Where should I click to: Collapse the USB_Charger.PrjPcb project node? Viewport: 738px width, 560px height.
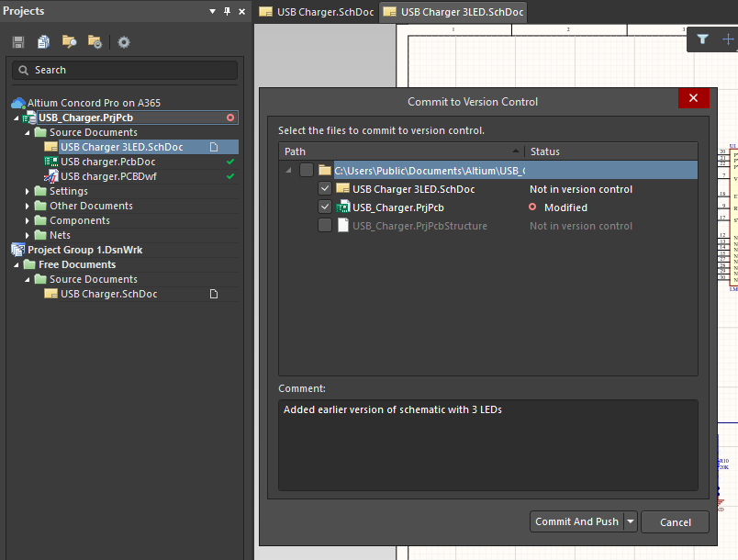(17, 118)
